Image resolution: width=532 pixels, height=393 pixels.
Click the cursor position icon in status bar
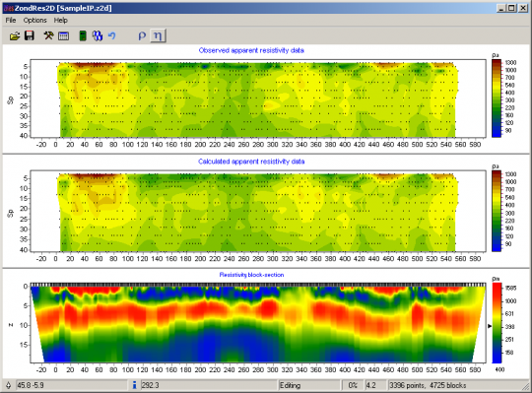coord(8,385)
